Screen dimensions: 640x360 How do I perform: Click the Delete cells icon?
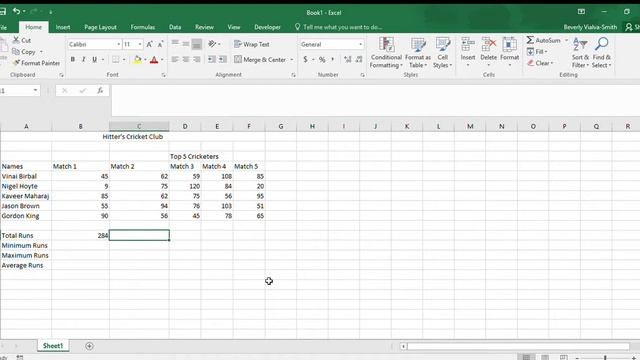coord(489,44)
